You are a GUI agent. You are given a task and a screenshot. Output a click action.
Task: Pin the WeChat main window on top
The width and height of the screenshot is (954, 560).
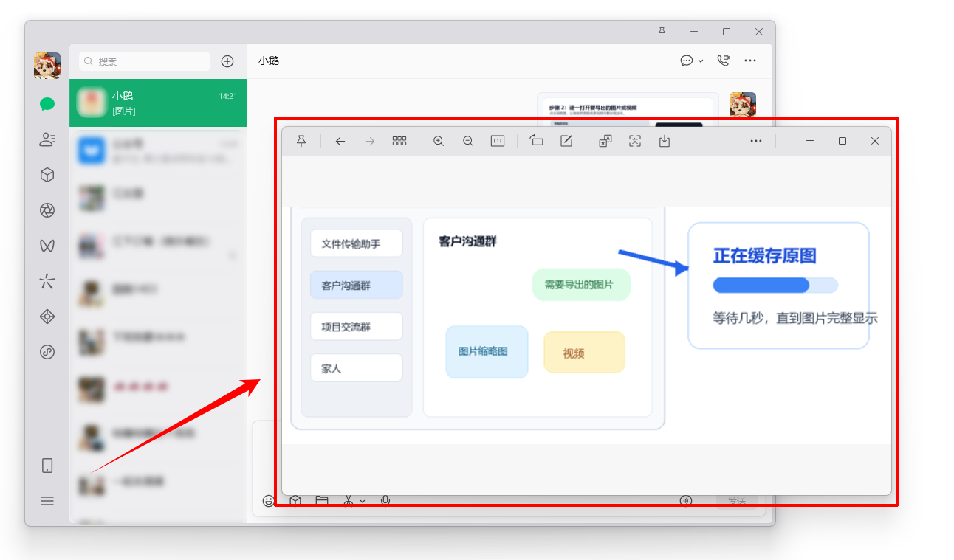click(662, 32)
